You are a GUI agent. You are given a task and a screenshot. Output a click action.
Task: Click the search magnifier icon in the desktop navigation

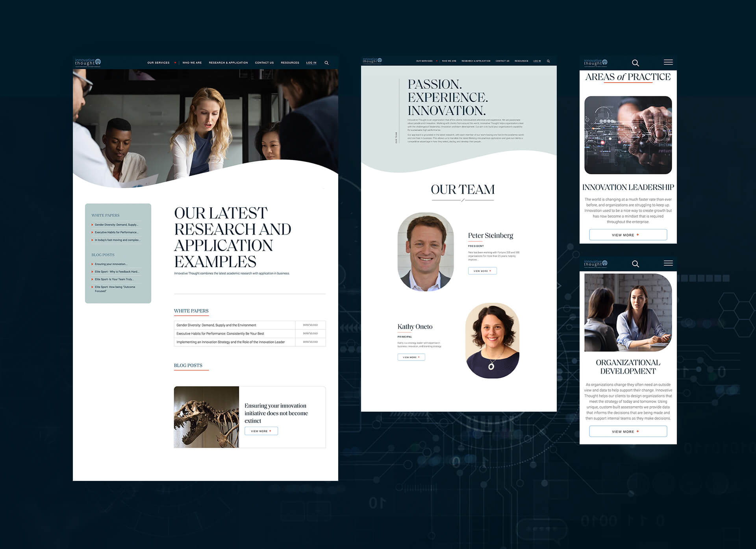pos(326,63)
